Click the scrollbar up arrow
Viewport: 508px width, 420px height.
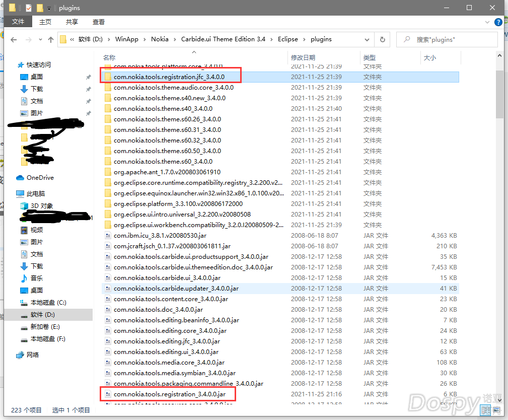click(499, 56)
